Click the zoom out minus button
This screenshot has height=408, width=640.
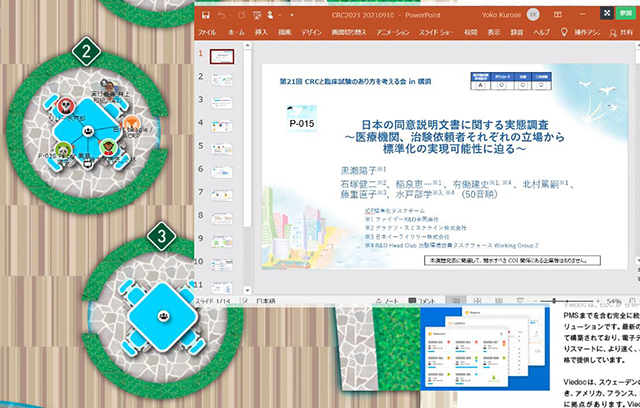[536, 301]
